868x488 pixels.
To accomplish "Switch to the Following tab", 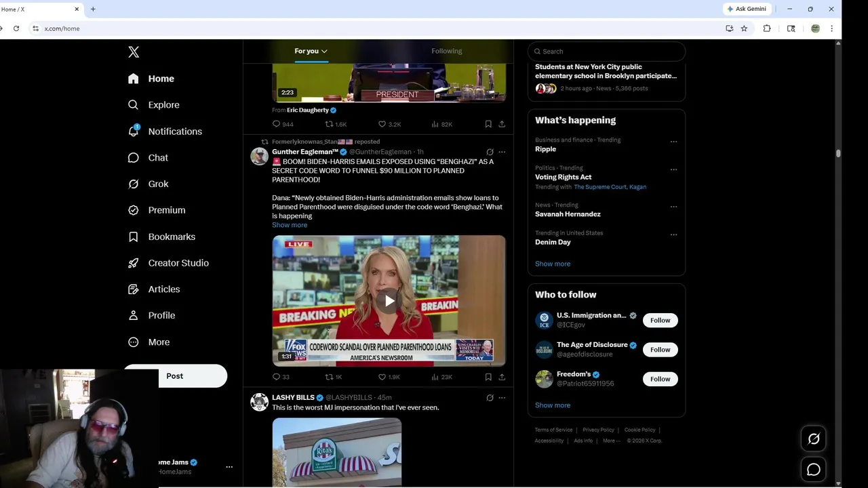I will tap(446, 51).
